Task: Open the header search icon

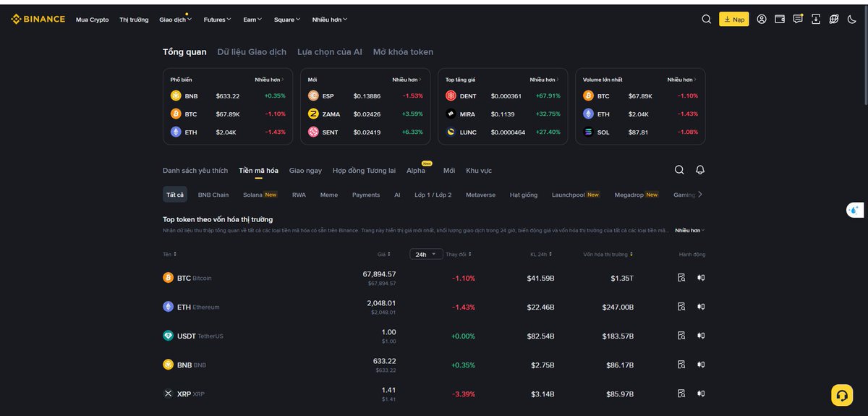Action: [x=707, y=20]
